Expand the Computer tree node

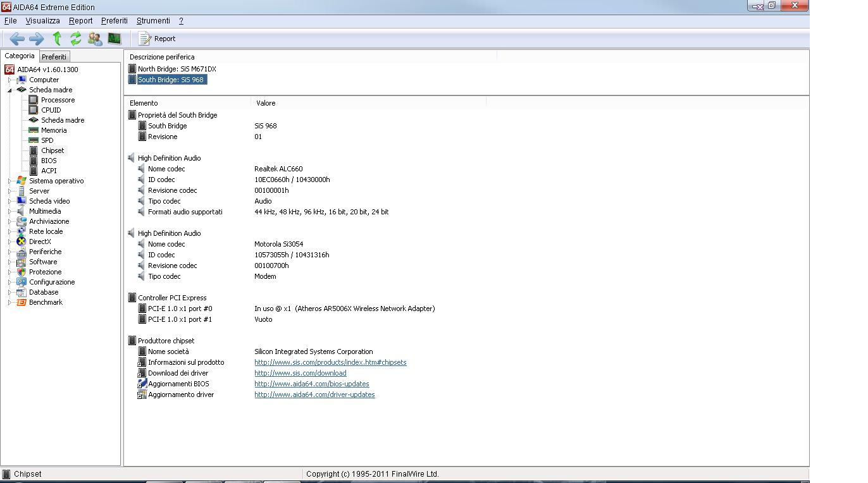pyautogui.click(x=10, y=80)
